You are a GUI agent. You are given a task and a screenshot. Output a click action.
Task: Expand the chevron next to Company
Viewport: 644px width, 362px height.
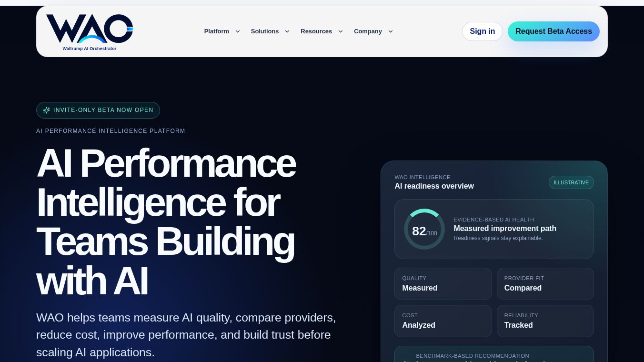(x=391, y=31)
